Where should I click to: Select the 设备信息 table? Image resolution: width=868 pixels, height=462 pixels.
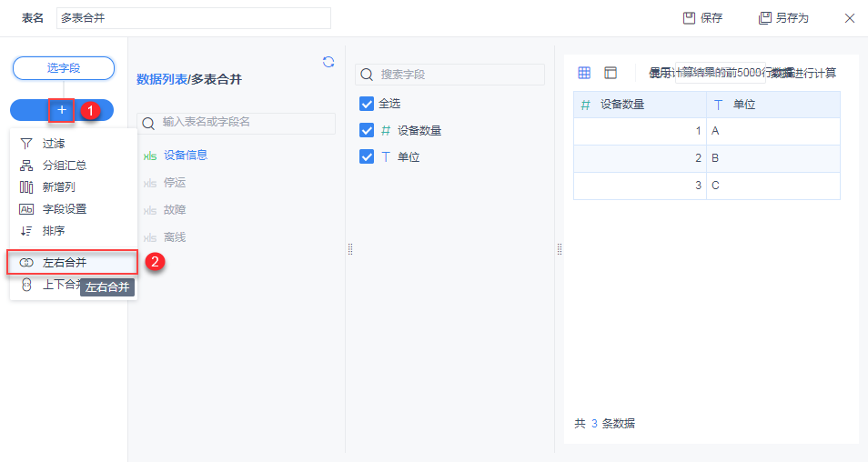tap(186, 156)
